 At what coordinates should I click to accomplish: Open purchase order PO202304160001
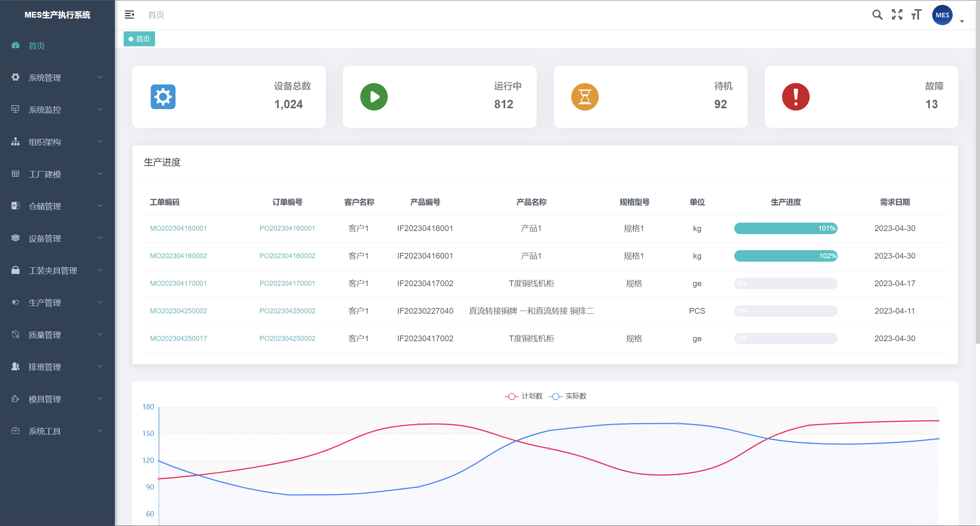coord(287,228)
